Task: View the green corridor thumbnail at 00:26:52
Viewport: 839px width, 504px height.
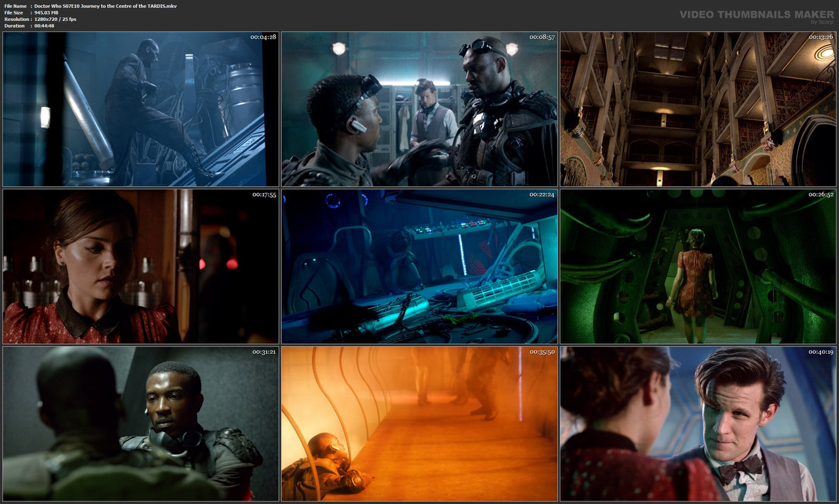Action: 697,265
